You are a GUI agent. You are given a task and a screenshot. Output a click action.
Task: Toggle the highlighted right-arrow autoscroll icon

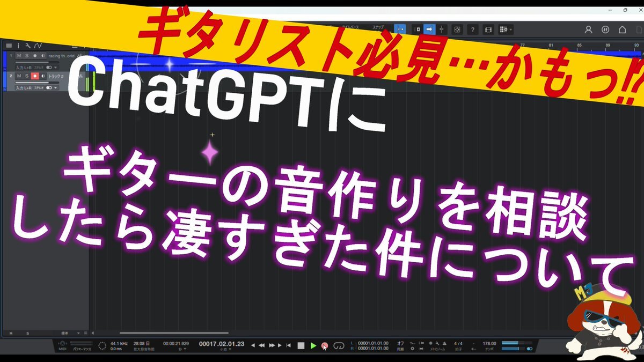(429, 29)
